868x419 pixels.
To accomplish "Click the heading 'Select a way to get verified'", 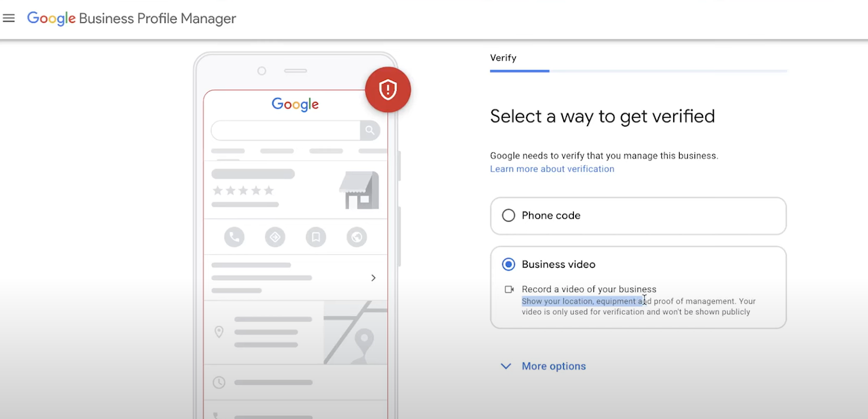I will (602, 117).
